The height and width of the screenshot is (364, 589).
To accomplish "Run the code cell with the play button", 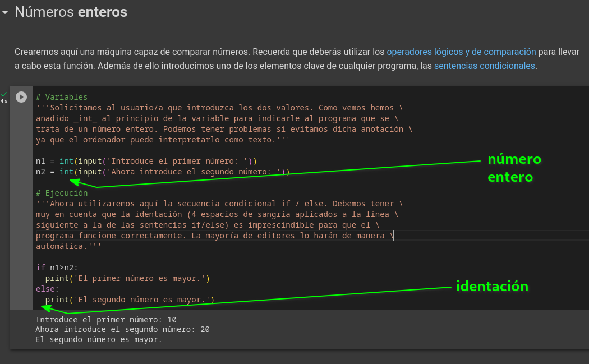I will [21, 96].
